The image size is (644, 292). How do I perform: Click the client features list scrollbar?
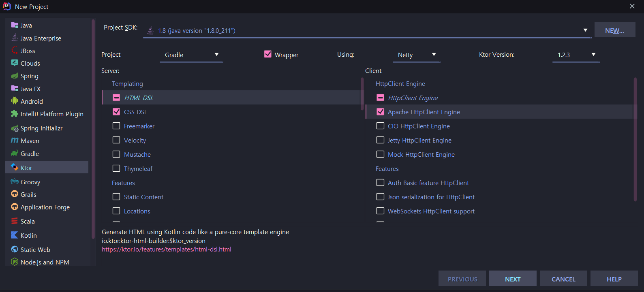(635, 139)
